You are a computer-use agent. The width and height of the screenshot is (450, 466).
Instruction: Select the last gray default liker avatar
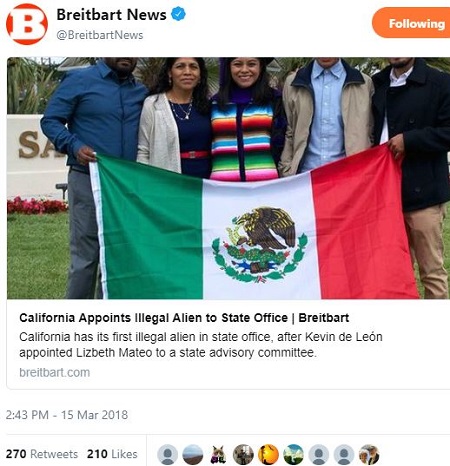344,454
